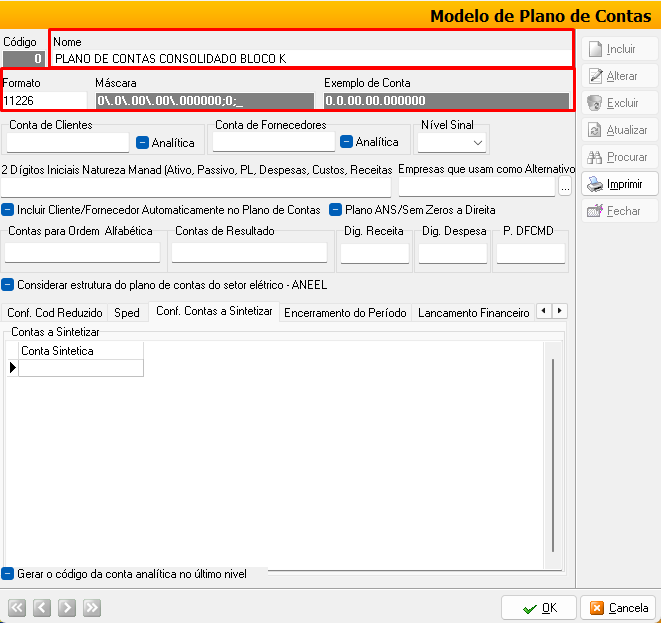
Task: Click the Incluir page icon
Action: pyautogui.click(x=595, y=49)
